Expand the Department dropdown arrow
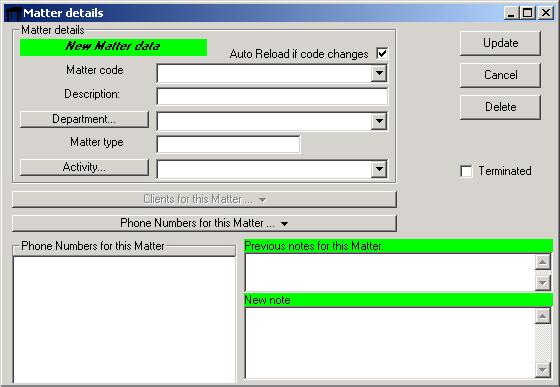This screenshot has width=560, height=387. click(x=379, y=121)
